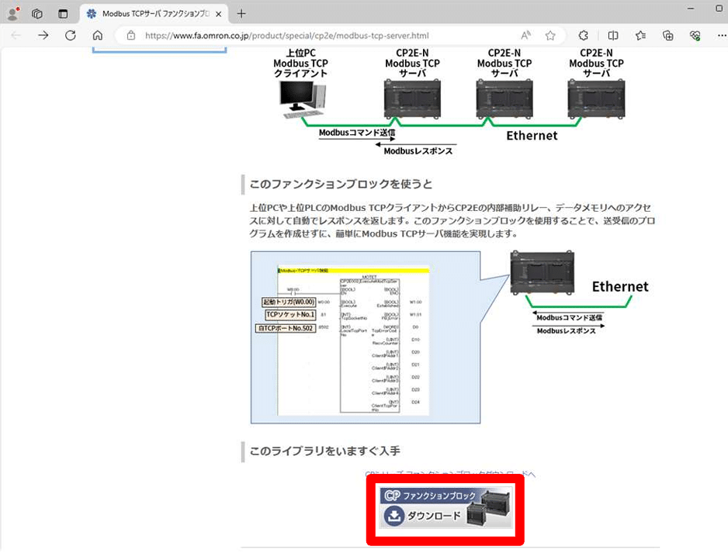
Task: Open a new browser tab
Action: pyautogui.click(x=241, y=13)
